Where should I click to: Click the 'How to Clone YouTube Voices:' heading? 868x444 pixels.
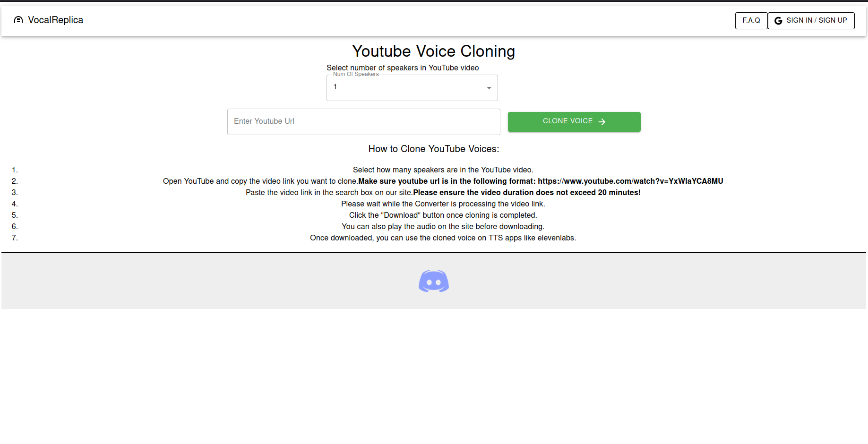pos(434,149)
